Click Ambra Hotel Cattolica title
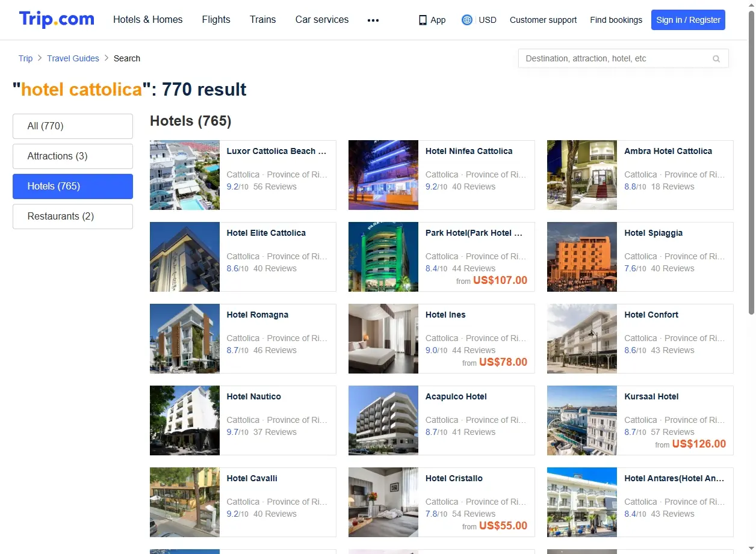Viewport: 756px width, 554px height. 668,152
